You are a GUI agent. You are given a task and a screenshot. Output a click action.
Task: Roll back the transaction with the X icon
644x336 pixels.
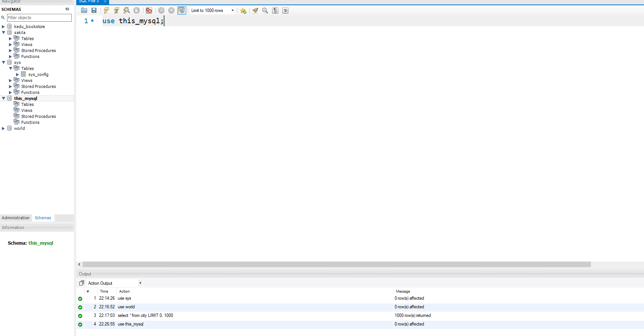tap(172, 10)
